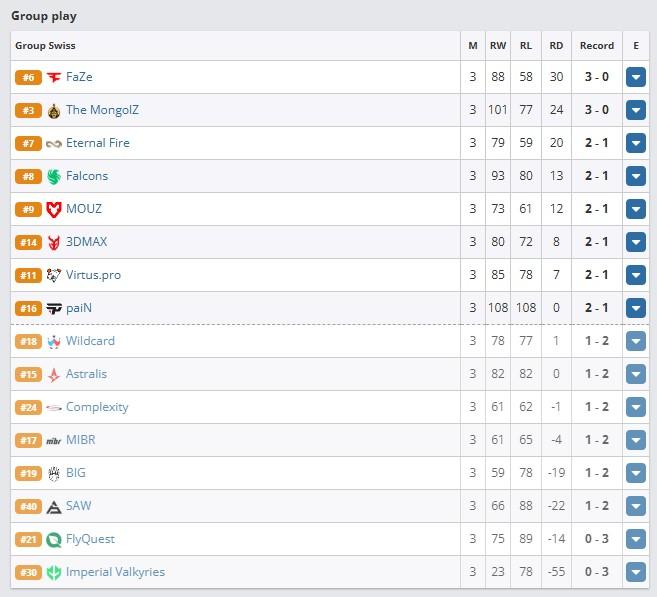
Task: Click the 3DMAX team logo icon
Action: [x=54, y=242]
